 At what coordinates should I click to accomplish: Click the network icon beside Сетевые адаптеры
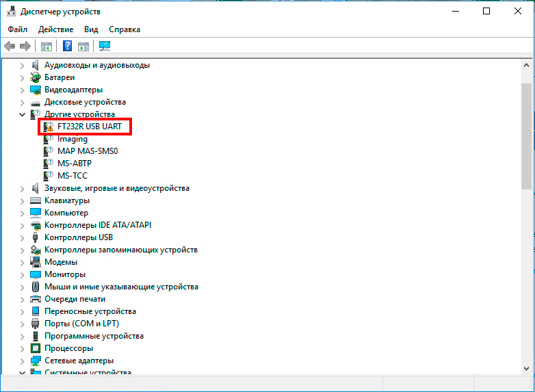[x=35, y=361]
